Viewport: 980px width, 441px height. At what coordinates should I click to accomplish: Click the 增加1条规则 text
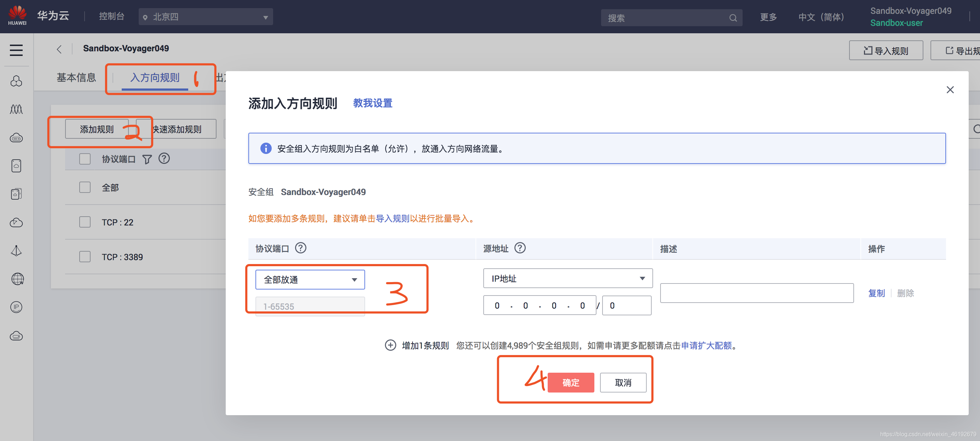tap(425, 345)
